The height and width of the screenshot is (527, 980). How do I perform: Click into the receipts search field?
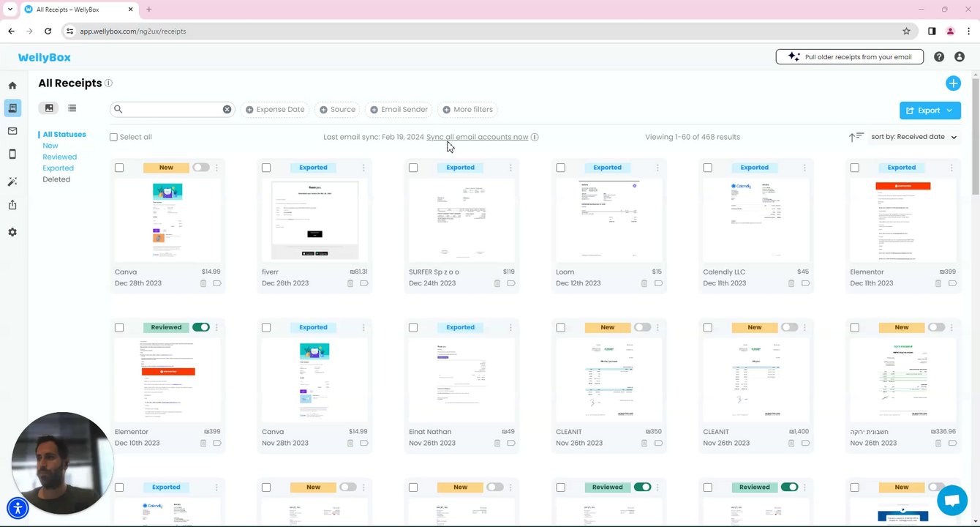tap(172, 109)
